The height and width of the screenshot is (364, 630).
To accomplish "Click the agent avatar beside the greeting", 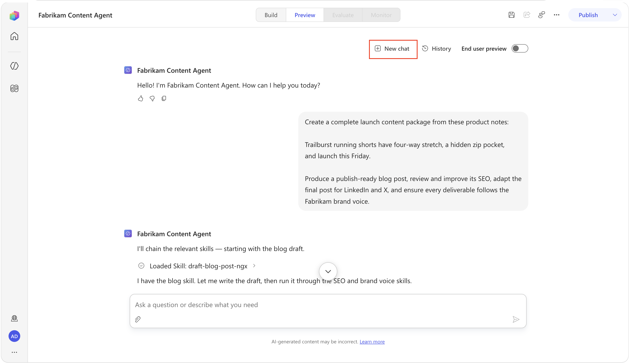I will [x=128, y=70].
